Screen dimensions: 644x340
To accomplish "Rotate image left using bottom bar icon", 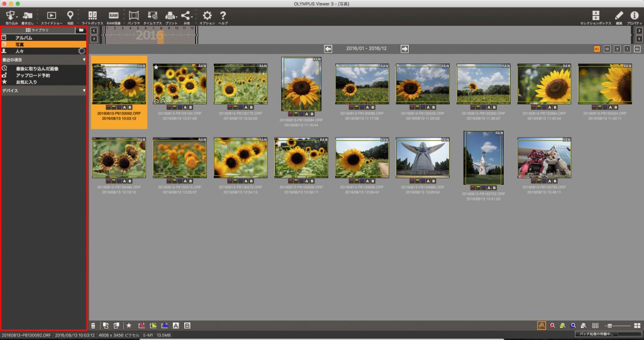I will (x=106, y=326).
